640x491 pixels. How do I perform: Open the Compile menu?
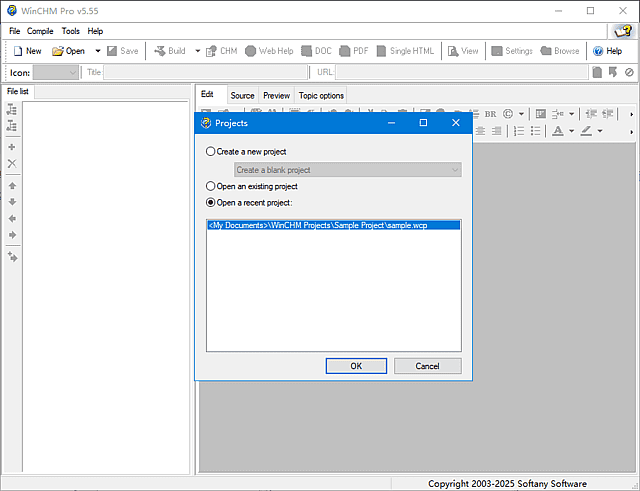click(41, 31)
